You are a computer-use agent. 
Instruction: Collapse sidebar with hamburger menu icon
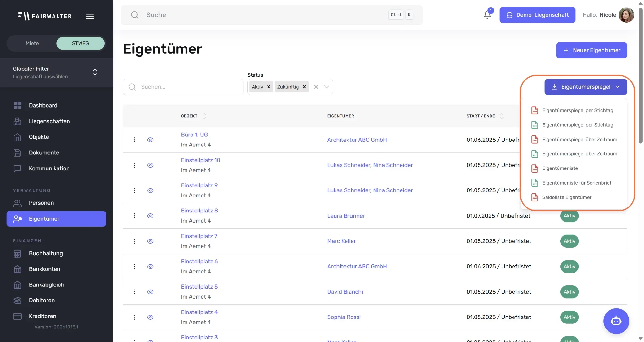(x=90, y=16)
